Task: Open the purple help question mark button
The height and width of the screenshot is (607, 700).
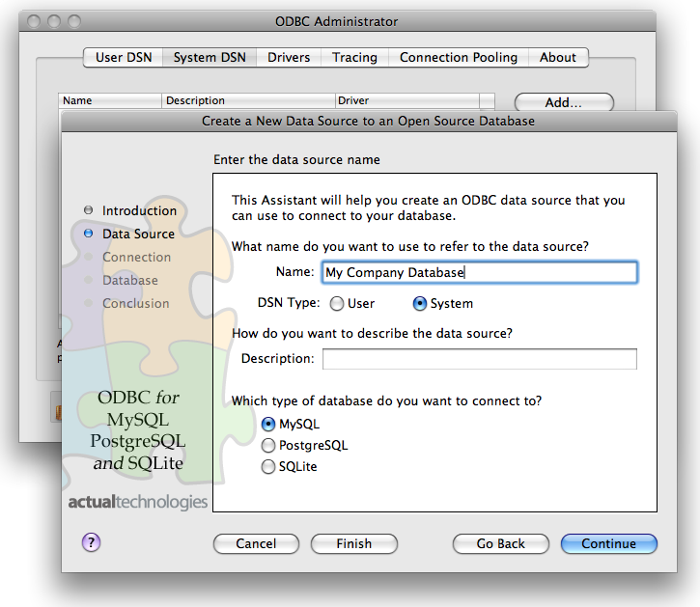Action: click(91, 542)
